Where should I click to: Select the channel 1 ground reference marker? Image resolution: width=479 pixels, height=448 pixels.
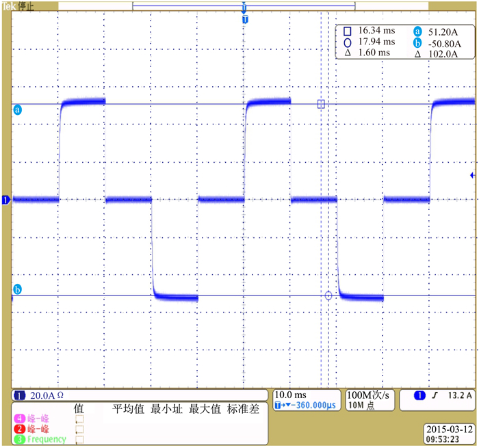coord(7,200)
